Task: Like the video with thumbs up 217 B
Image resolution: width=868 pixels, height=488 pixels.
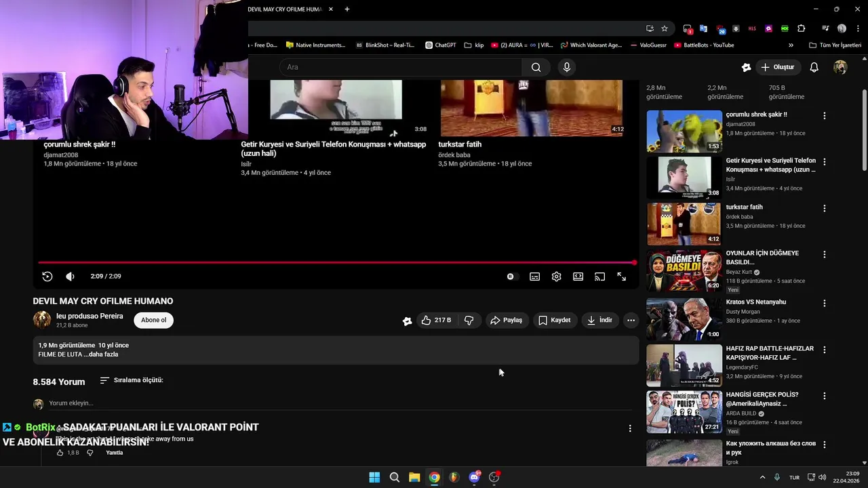Action: (435, 320)
